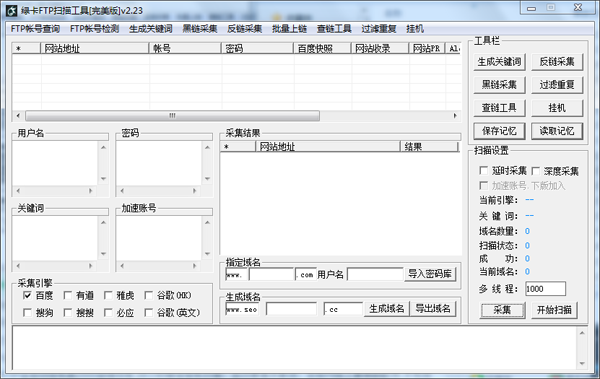Screen dimensions: 600x379
Task: Click the top table horizontal scrollbar thumb
Action: pyautogui.click(x=172, y=116)
